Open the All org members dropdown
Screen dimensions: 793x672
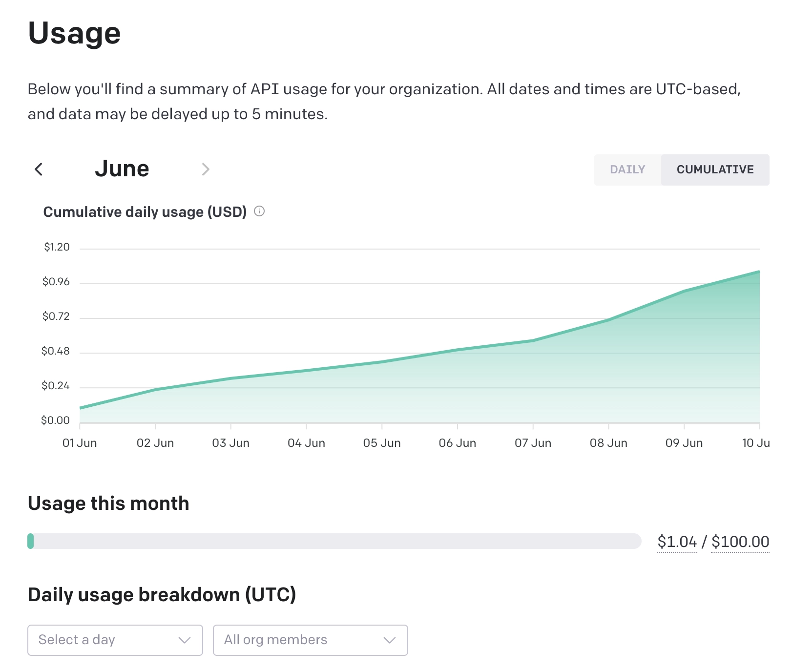[310, 640]
